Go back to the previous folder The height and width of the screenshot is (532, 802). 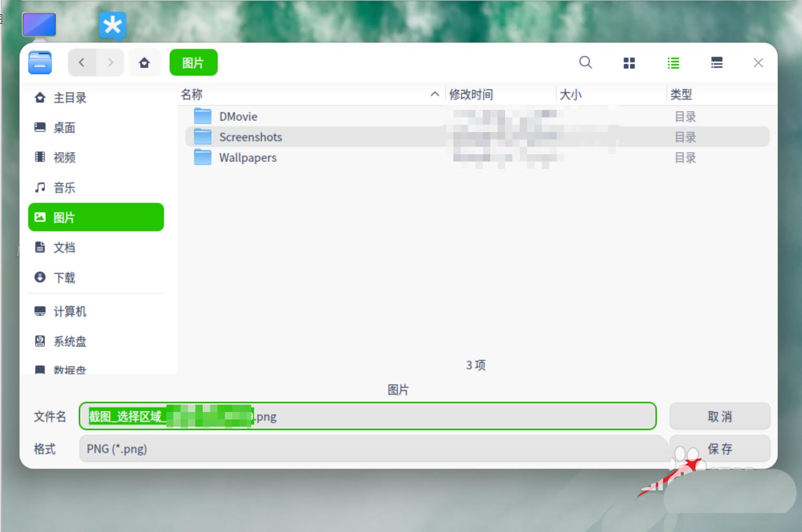pyautogui.click(x=82, y=63)
